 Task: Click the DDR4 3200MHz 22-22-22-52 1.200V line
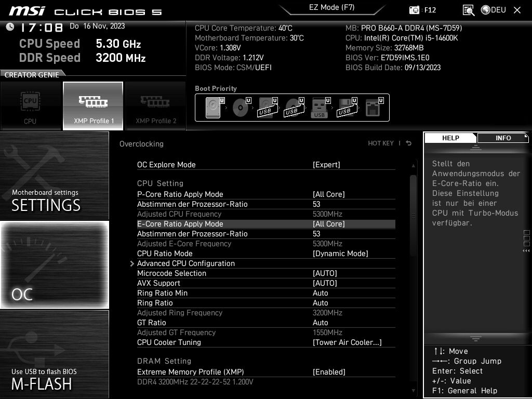click(195, 382)
